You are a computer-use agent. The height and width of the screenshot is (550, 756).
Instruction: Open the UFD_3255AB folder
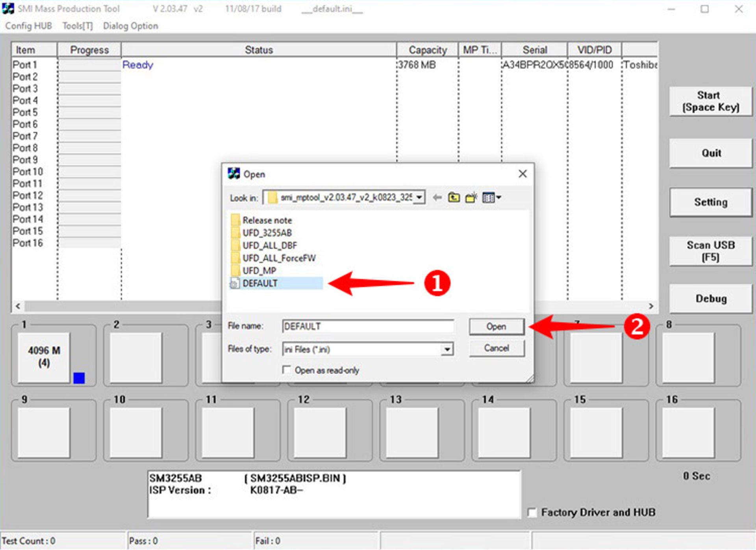pyautogui.click(x=267, y=233)
